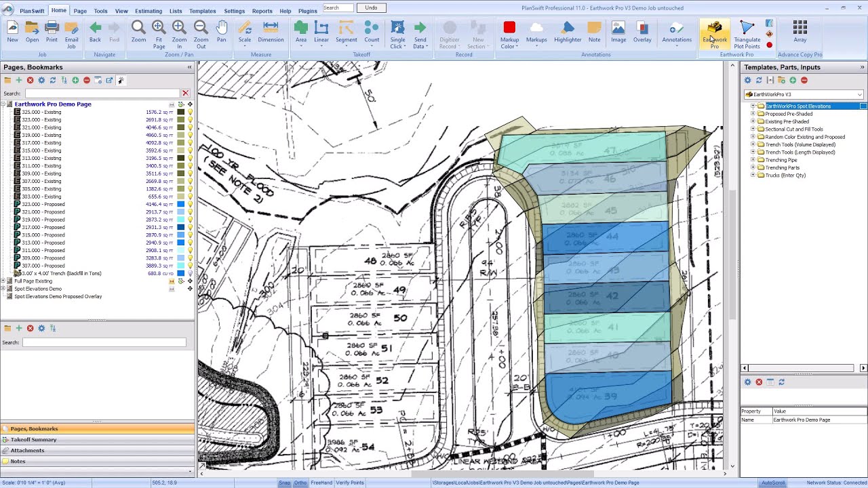Print the current job
The image size is (868, 488).
point(52,32)
